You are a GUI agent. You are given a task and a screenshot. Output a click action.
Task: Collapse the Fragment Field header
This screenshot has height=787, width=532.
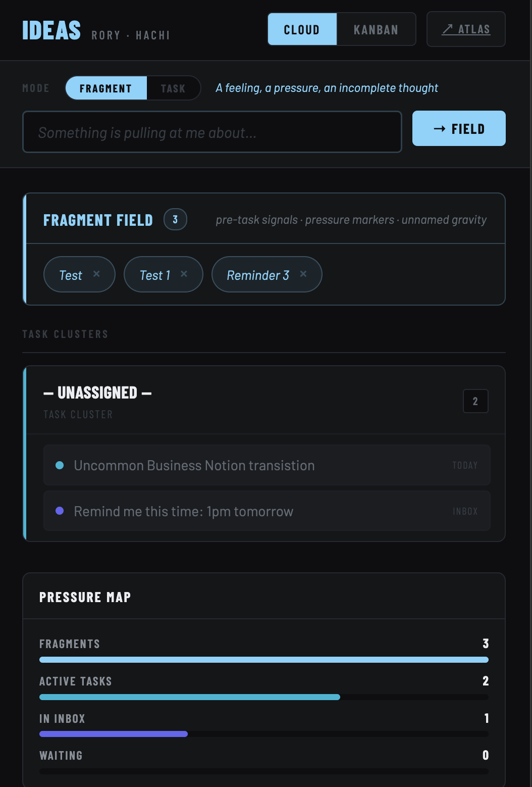265,219
